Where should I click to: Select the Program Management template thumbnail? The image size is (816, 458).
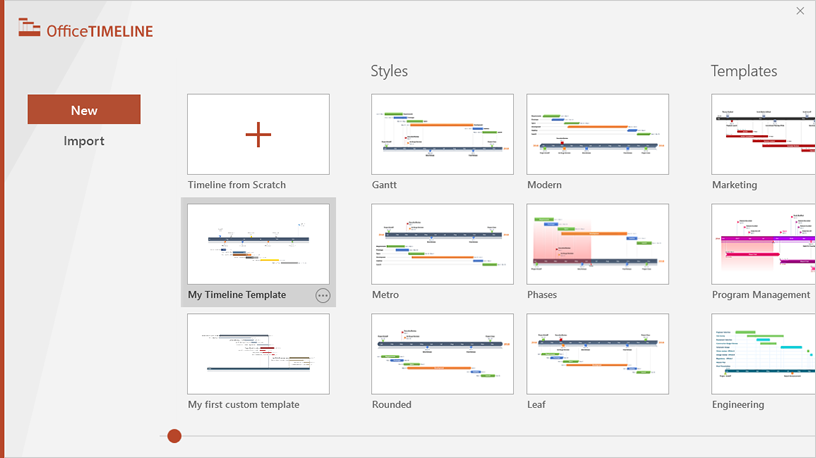[763, 245]
